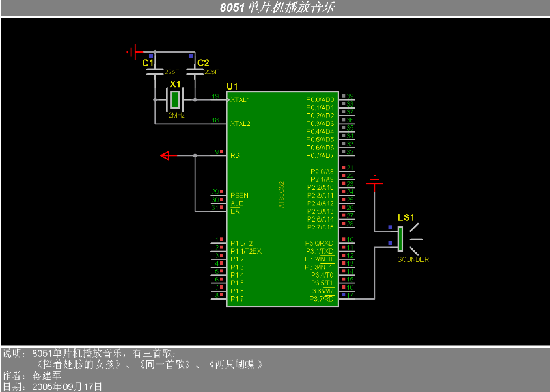Select capacitor C1 symbol
The width and height of the screenshot is (550, 392).
[155, 72]
